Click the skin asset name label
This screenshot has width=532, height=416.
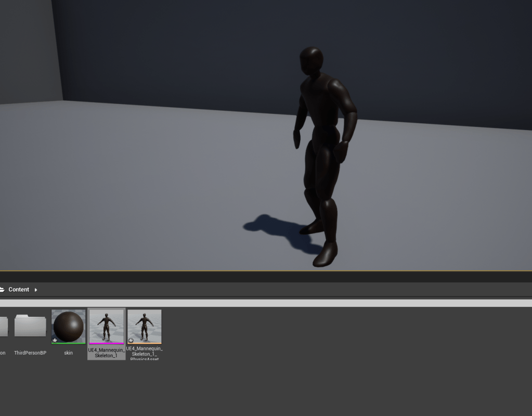[68, 353]
